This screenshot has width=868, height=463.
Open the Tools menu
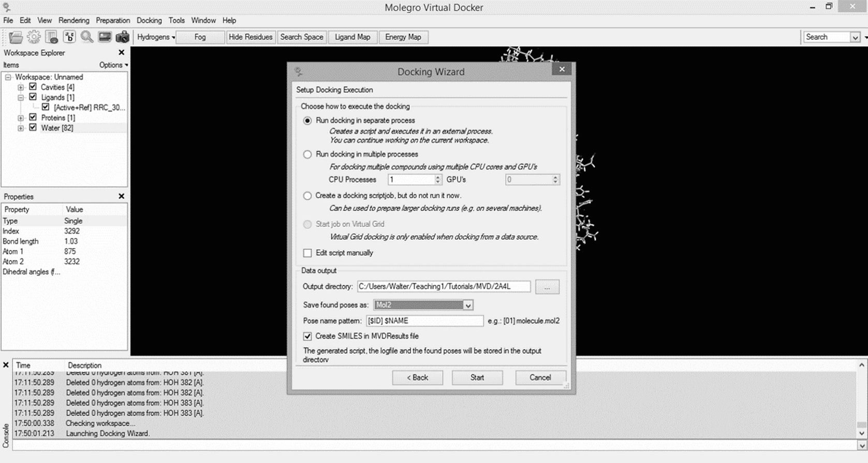coord(176,20)
